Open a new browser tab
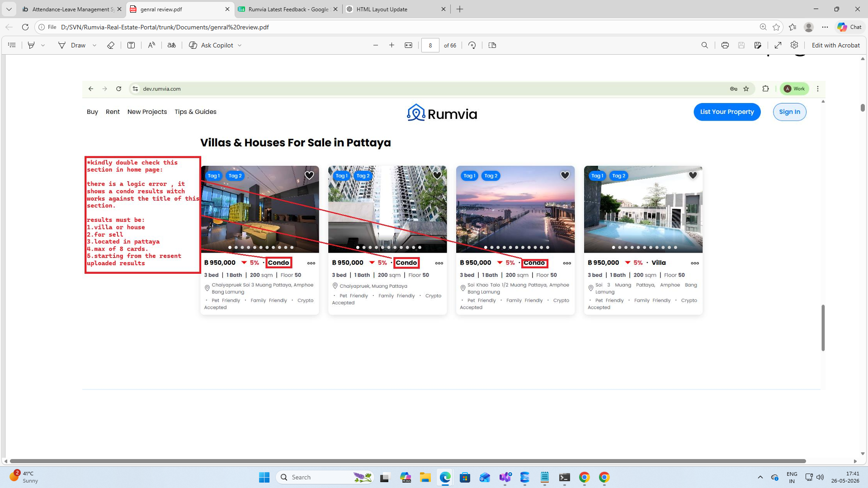Viewport: 868px width, 488px height. click(x=460, y=9)
